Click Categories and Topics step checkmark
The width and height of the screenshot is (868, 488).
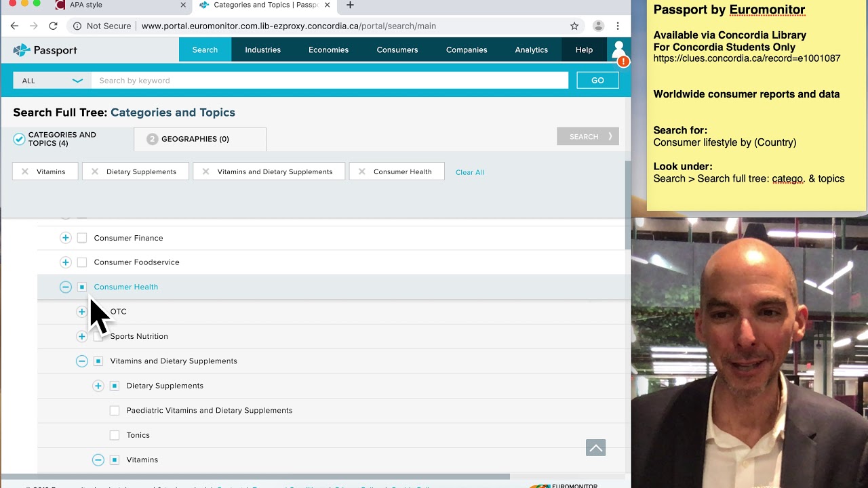tap(19, 139)
